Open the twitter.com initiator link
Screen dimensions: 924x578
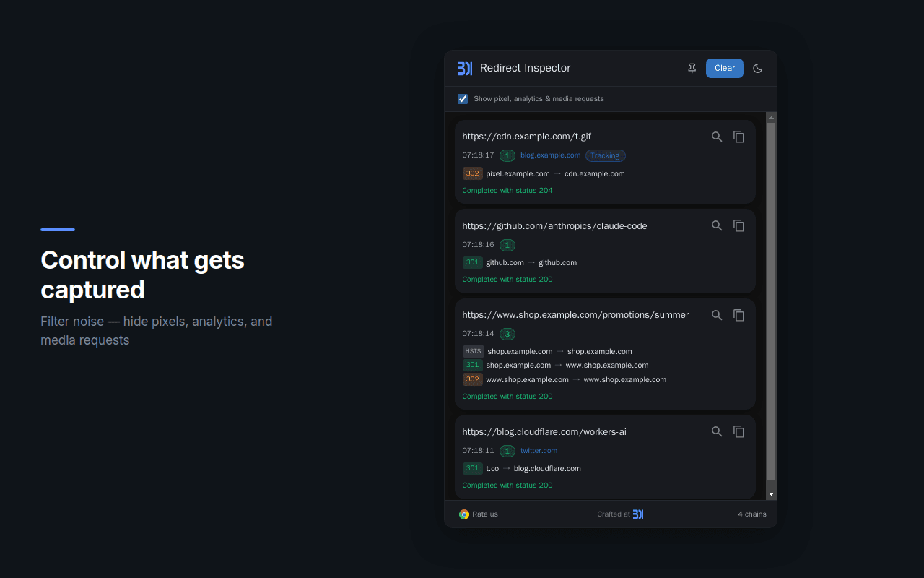539,450
